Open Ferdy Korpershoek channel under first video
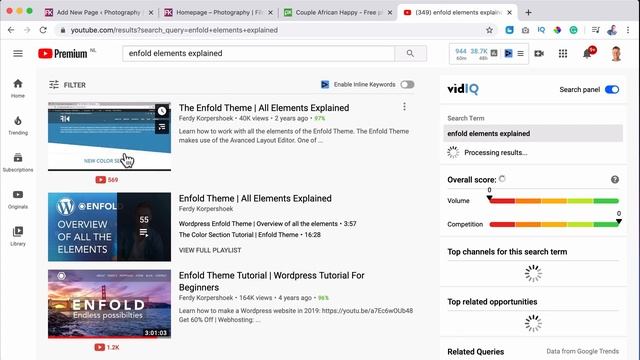 [x=206, y=118]
